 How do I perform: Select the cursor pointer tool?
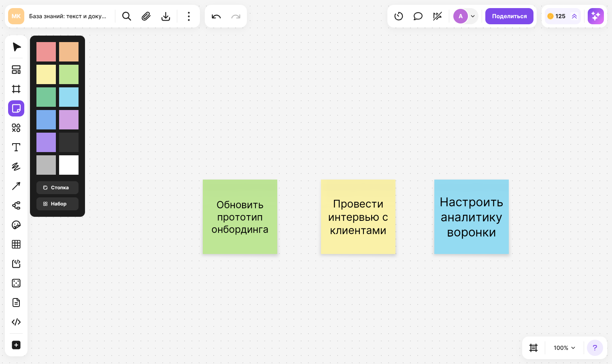pos(16,47)
